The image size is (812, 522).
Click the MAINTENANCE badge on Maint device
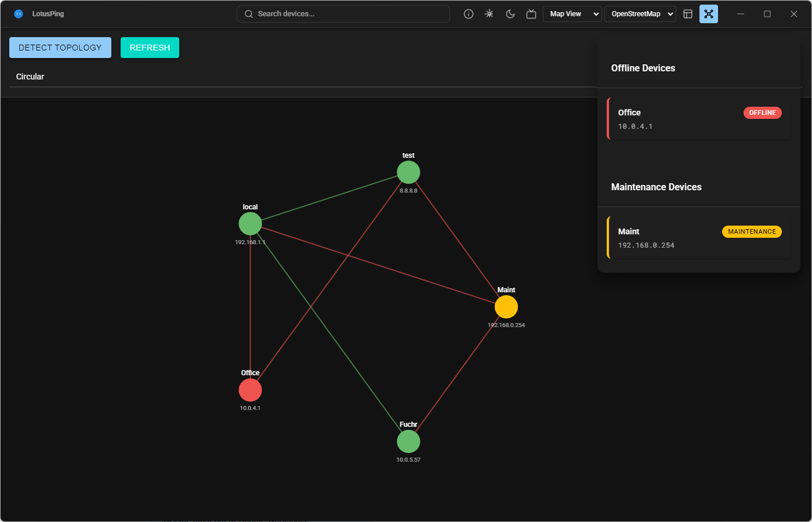(x=752, y=231)
